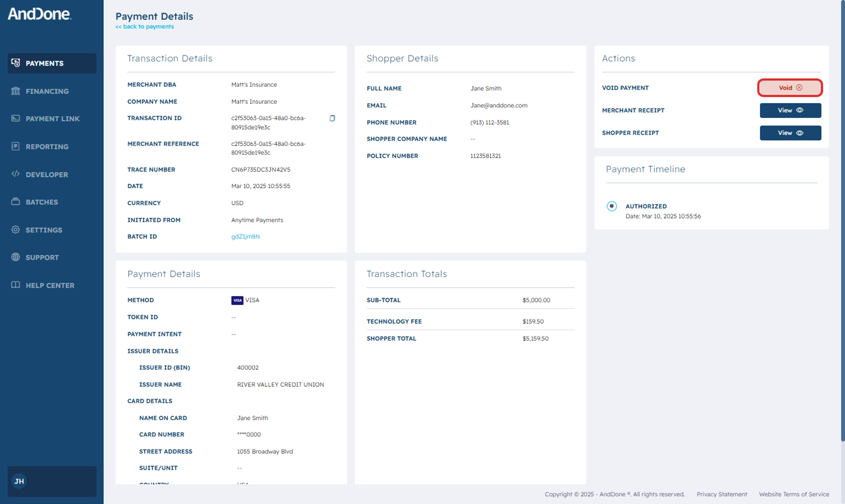
Task: Click the Developer code icon
Action: tap(16, 174)
